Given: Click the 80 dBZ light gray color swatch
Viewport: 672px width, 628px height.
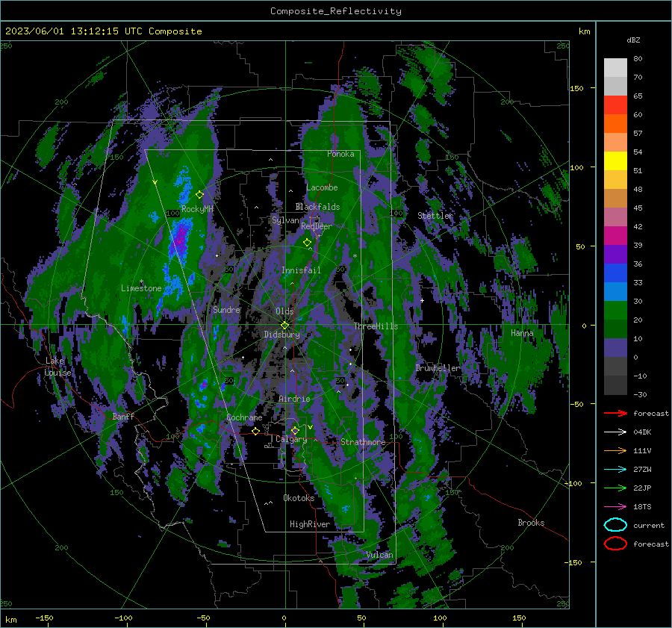Looking at the screenshot, I should [x=615, y=67].
